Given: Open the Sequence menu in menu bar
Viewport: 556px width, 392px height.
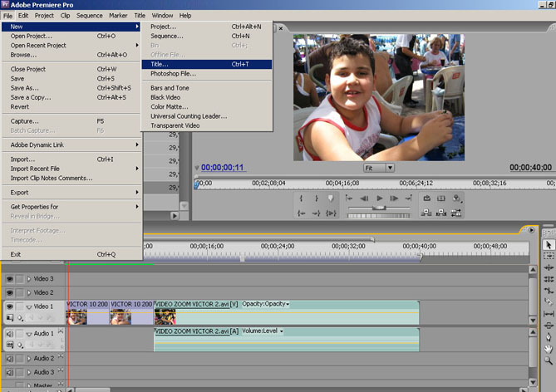Looking at the screenshot, I should [89, 15].
